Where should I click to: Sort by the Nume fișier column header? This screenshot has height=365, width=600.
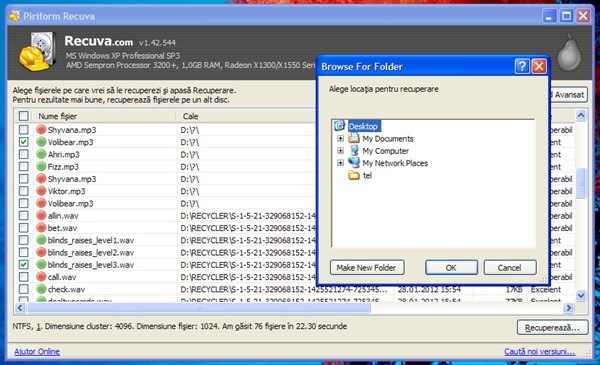104,116
